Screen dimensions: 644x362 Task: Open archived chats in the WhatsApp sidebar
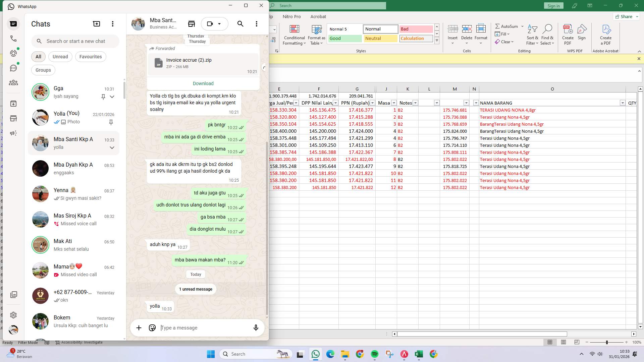(13, 103)
